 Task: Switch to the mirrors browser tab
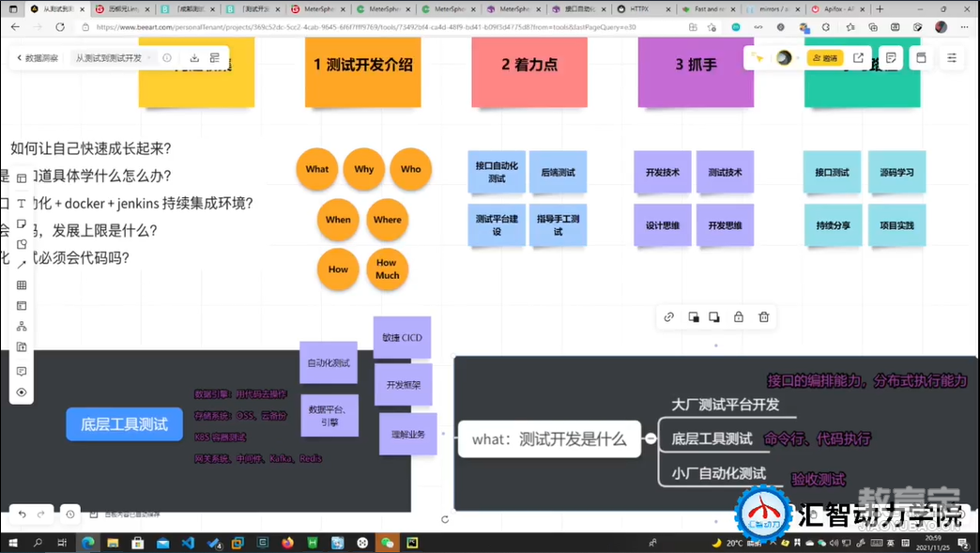[x=773, y=9]
